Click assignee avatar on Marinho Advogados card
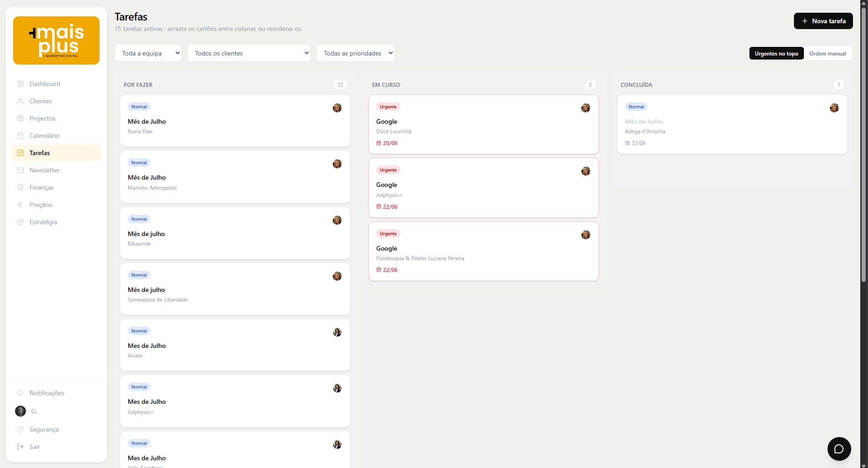Viewport: 868px width, 468px height. click(337, 164)
